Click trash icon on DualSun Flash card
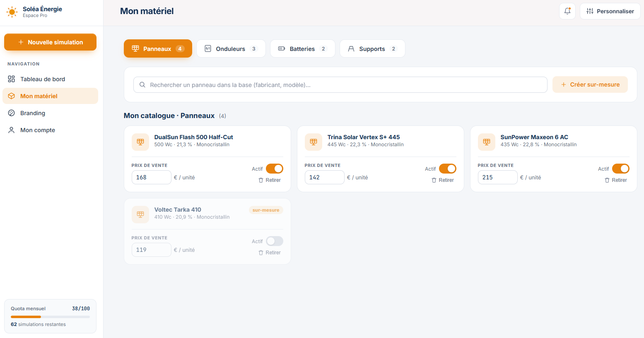 click(x=261, y=180)
